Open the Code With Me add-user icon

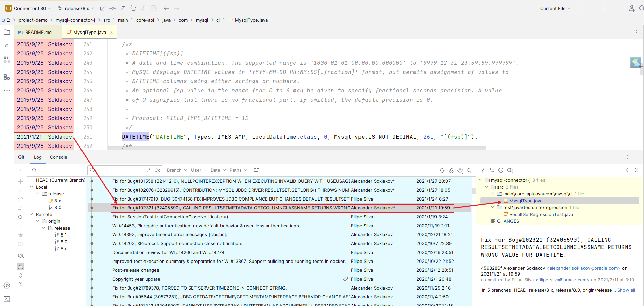632,8
